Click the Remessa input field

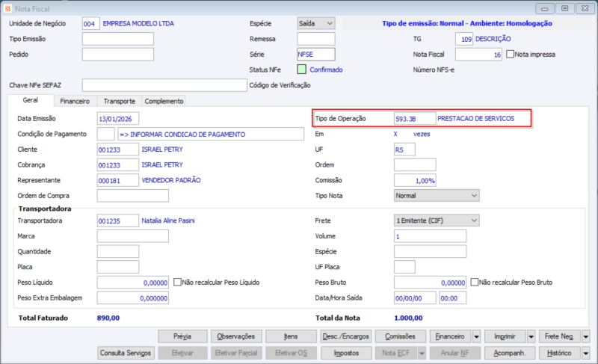tap(316, 39)
